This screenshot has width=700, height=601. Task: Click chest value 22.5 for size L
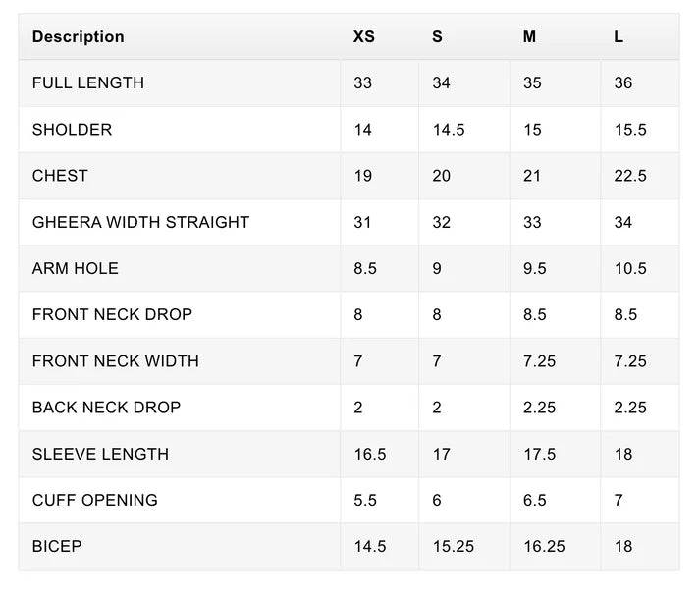click(630, 176)
